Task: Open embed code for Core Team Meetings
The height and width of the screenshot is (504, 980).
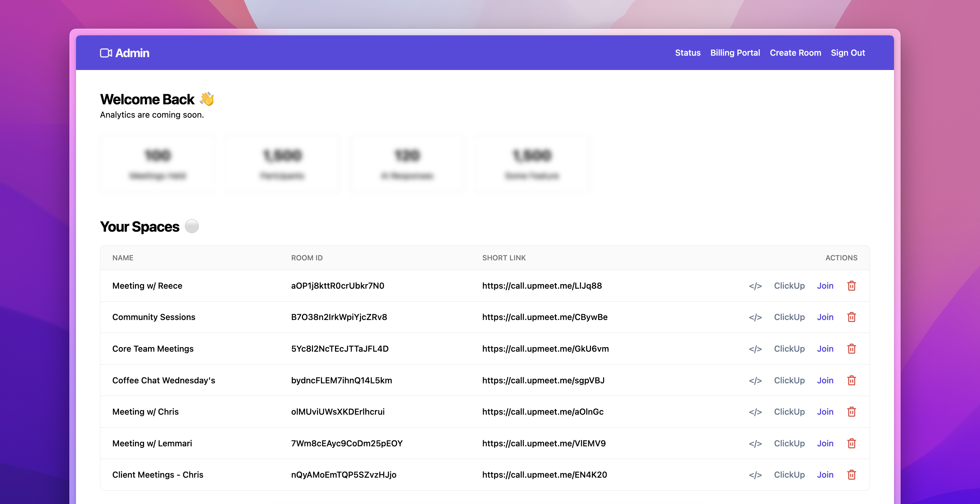Action: click(x=755, y=349)
